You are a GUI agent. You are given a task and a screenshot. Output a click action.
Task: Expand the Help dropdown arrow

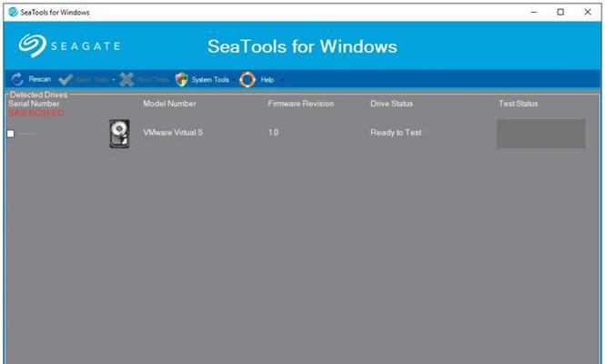282,80
